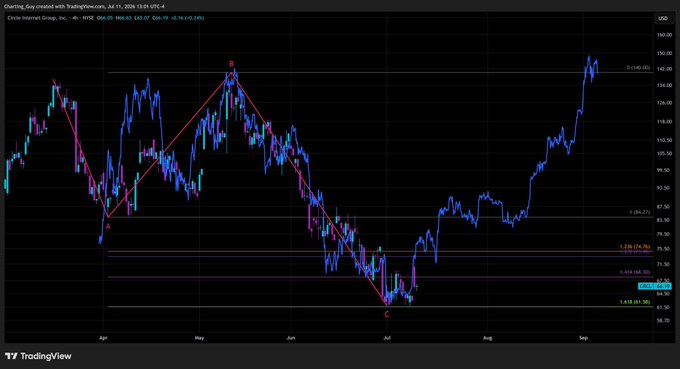Click the Apr label on time axis
The image size is (680, 369).
[103, 337]
